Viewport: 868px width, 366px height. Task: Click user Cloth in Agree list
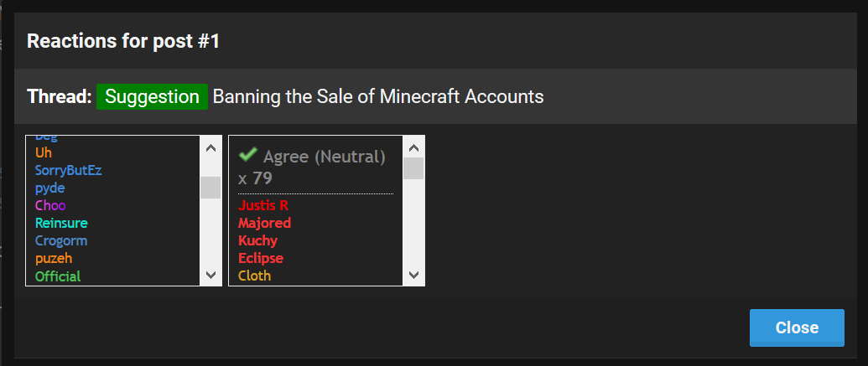pos(254,275)
